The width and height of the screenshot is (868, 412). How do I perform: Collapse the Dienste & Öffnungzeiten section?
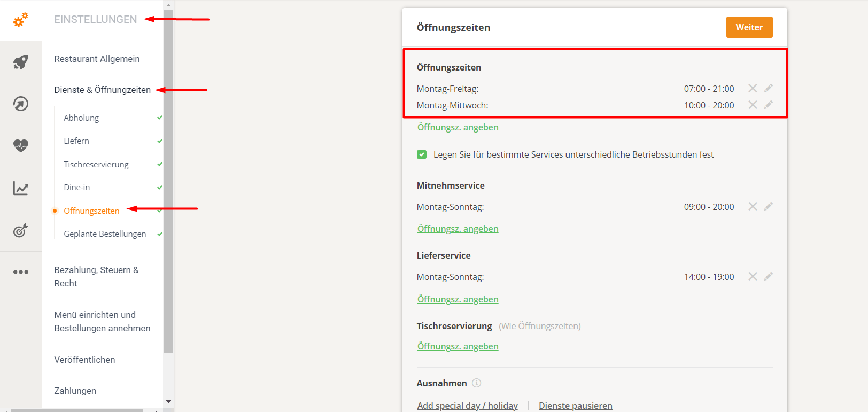103,90
